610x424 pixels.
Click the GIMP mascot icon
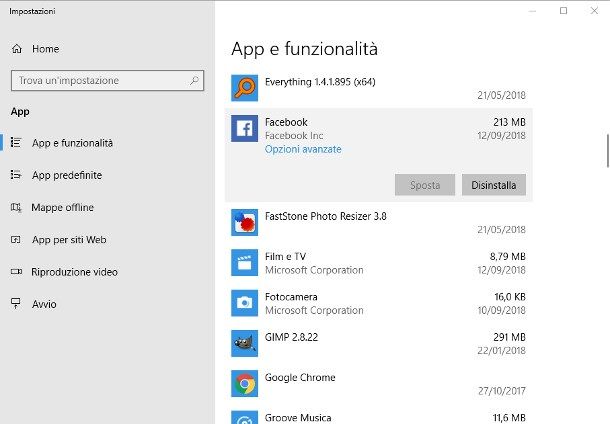(244, 343)
